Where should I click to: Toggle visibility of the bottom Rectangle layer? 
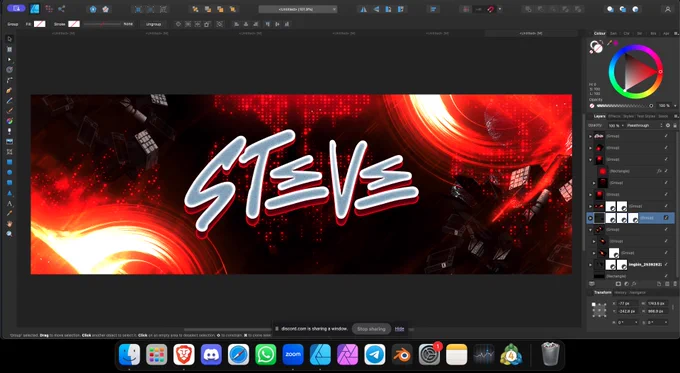click(x=666, y=276)
